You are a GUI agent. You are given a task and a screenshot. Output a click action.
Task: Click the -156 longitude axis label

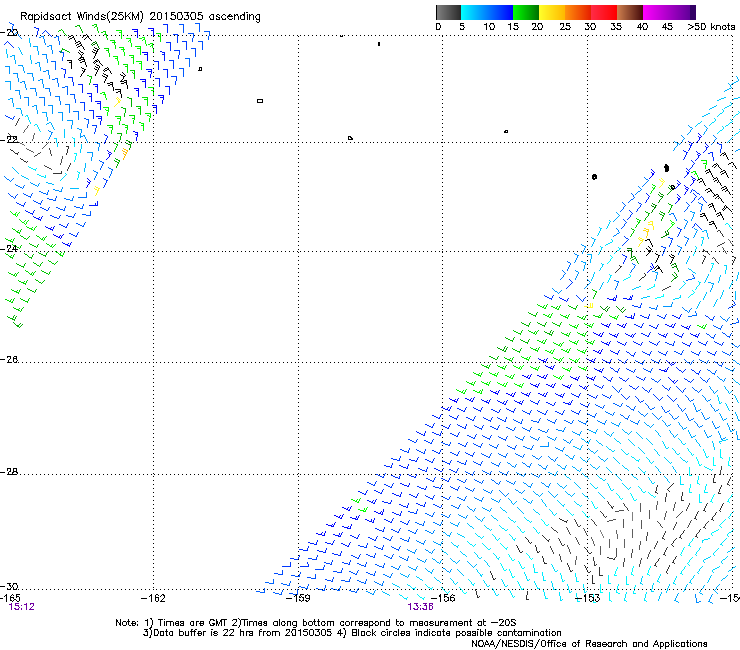443,599
